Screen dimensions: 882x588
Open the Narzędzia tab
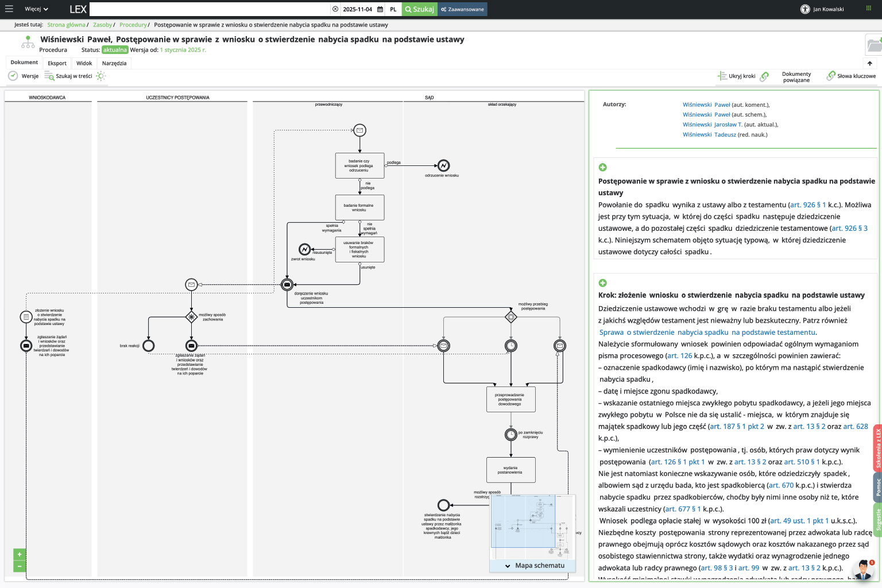[114, 63]
